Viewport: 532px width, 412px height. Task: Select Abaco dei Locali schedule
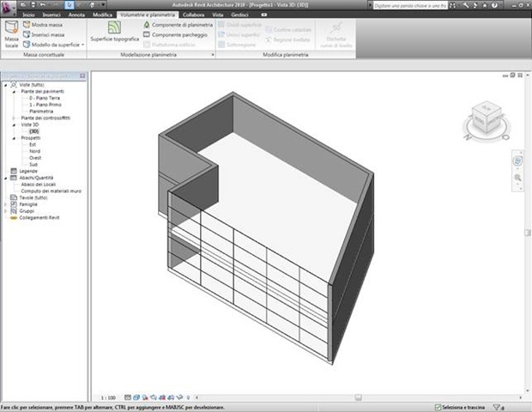pyautogui.click(x=39, y=185)
